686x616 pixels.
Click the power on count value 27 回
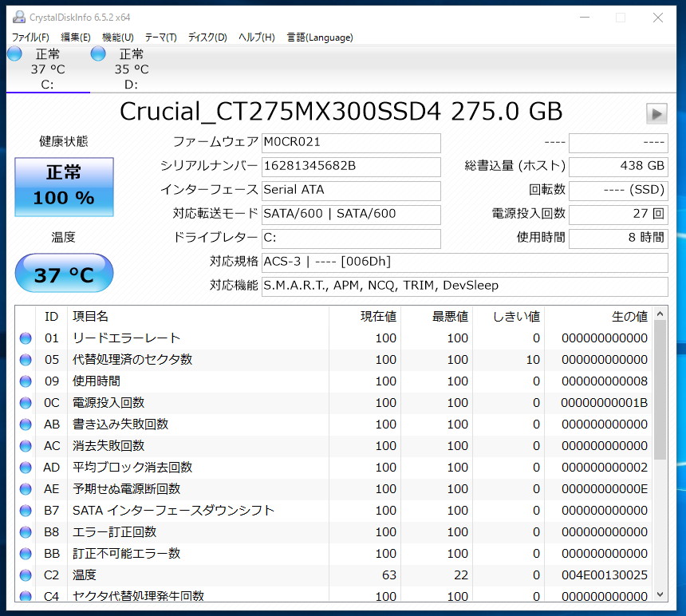(618, 215)
